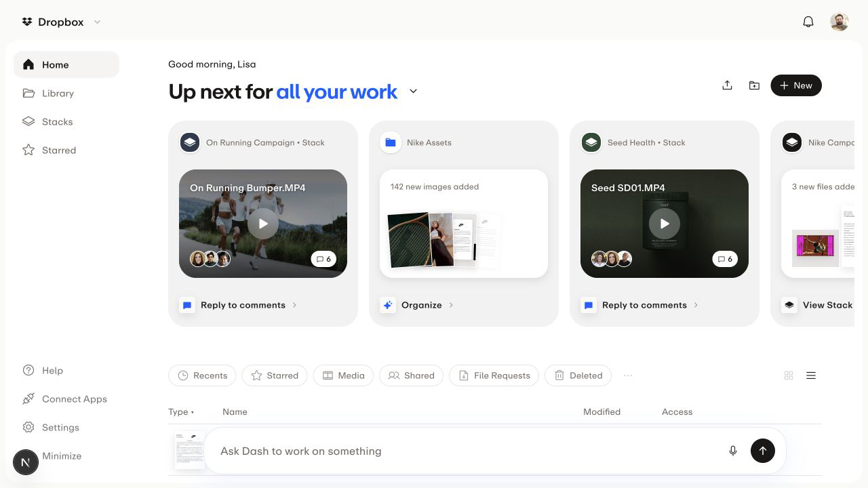The width and height of the screenshot is (868, 488).
Task: Select the Deleted filter tab
Action: click(578, 375)
